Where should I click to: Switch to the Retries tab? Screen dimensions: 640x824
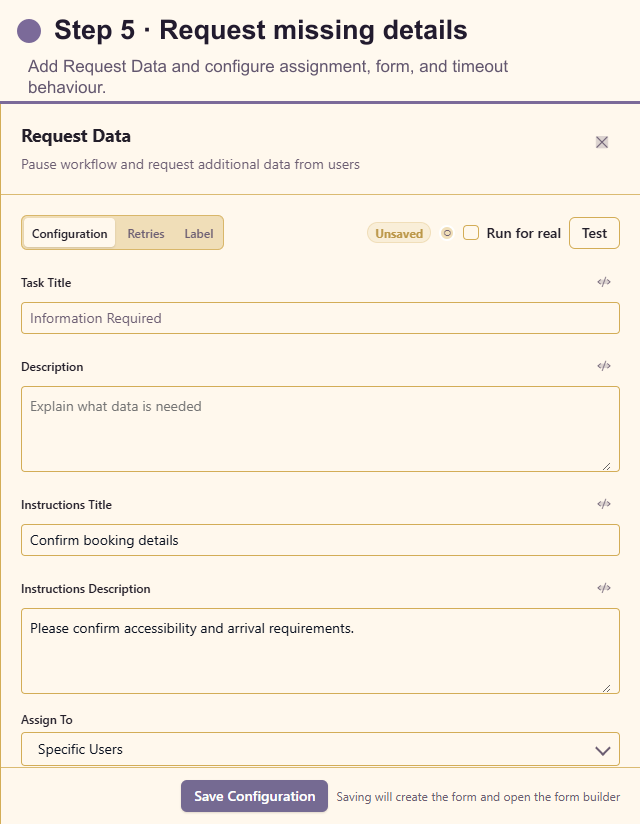coord(146,233)
